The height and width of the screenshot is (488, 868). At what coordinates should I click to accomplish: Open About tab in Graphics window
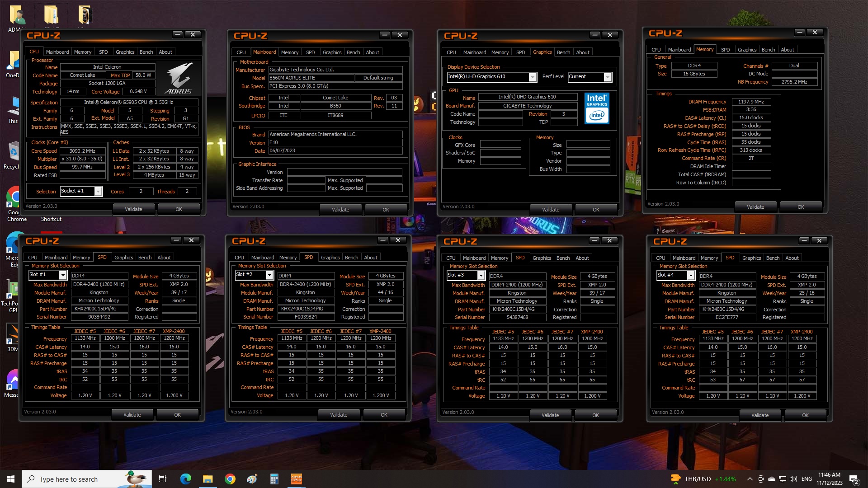click(x=582, y=52)
